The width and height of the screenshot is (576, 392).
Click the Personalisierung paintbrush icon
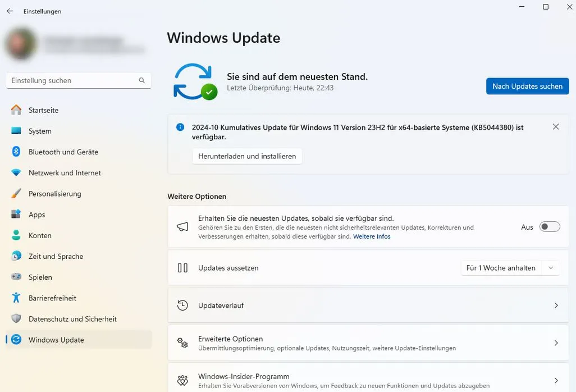click(16, 193)
